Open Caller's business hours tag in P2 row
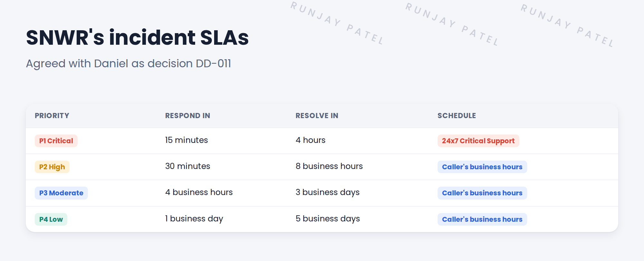This screenshot has width=644, height=261. (482, 167)
